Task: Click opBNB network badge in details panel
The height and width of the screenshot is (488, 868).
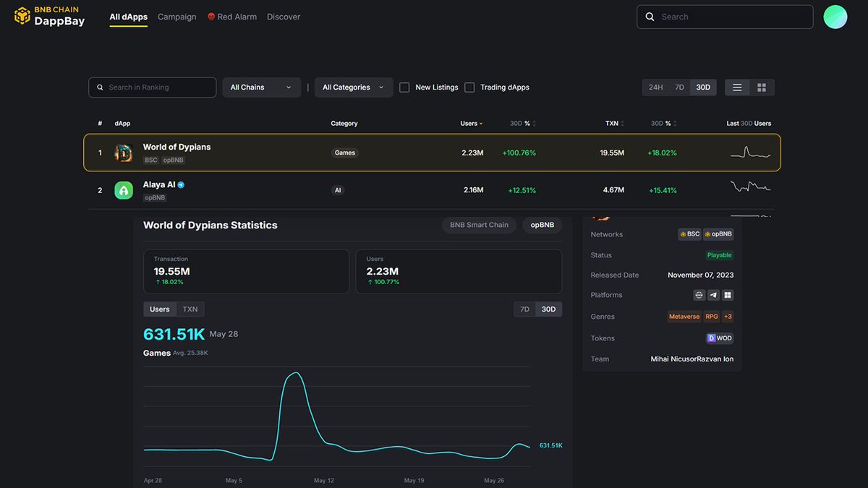Action: point(718,234)
